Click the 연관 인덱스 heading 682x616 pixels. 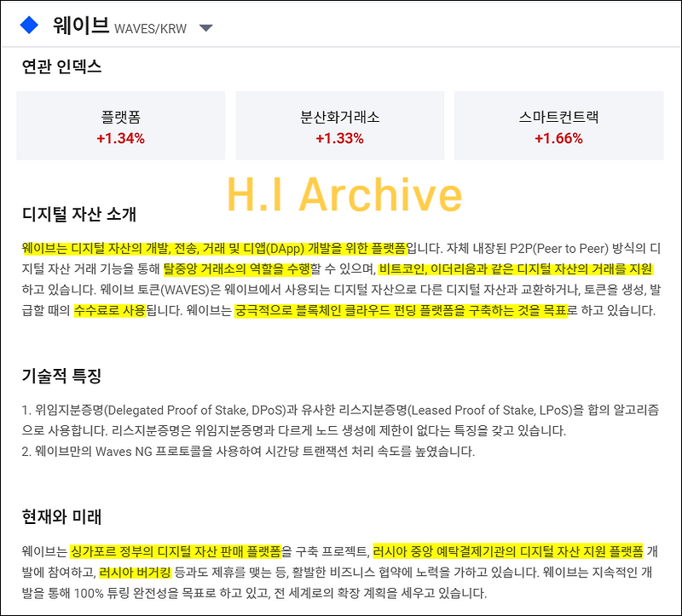click(61, 66)
